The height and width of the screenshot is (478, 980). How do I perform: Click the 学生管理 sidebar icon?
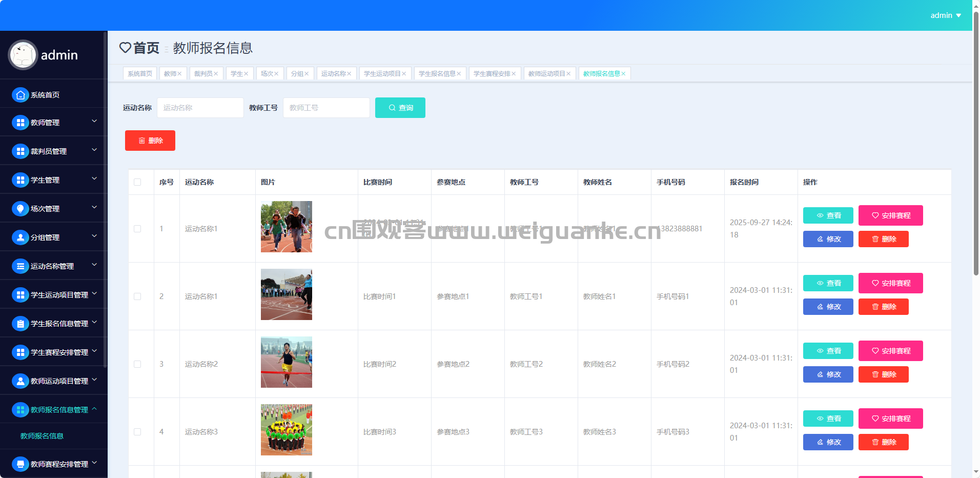click(x=21, y=180)
